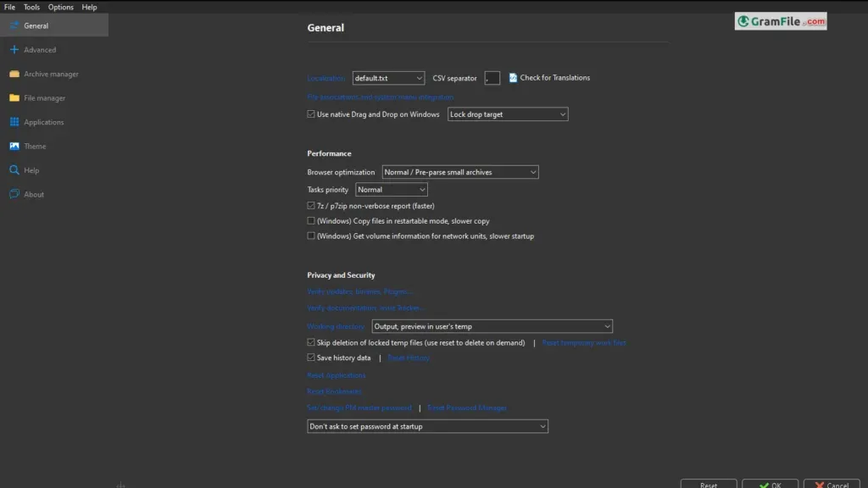Screen dimensions: 868x488
Task: Click the Reset temporary work files link
Action: click(584, 343)
